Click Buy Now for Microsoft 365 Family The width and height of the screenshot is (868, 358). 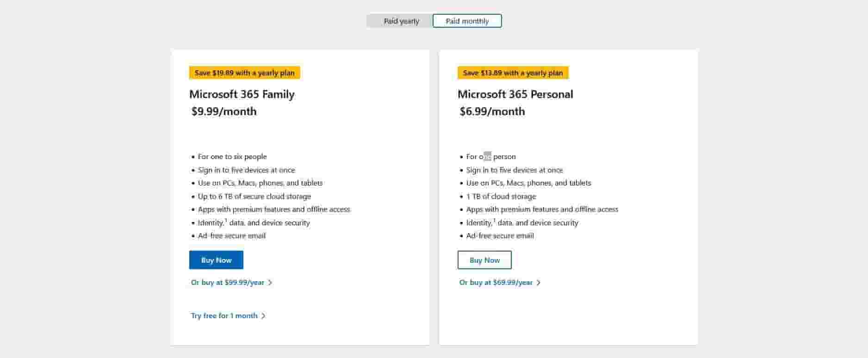point(216,259)
